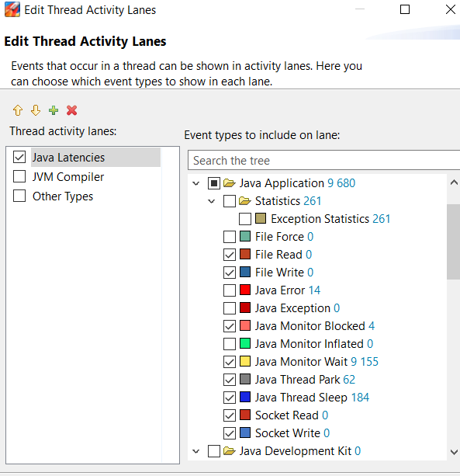The width and height of the screenshot is (460, 476).
Task: Uncheck the Java Latencies lane checkbox
Action: coord(19,158)
